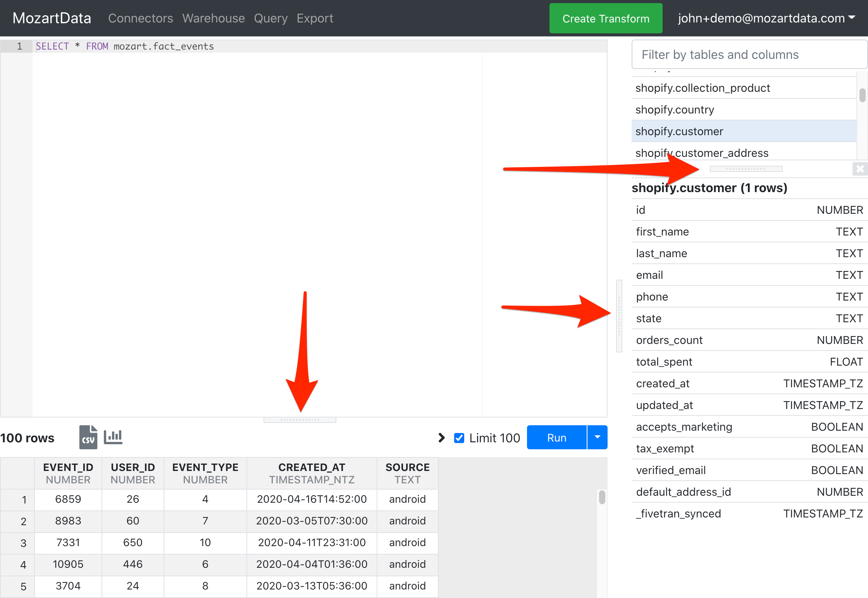Click the id column row

[x=749, y=210]
